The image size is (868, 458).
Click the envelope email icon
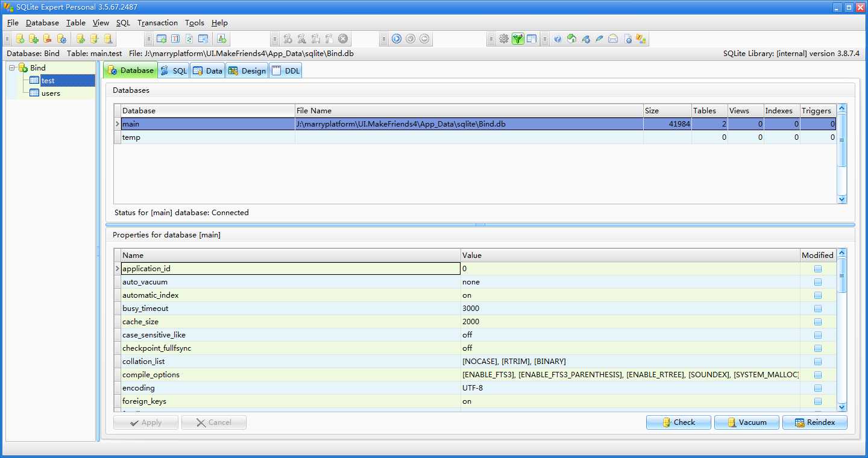[613, 39]
